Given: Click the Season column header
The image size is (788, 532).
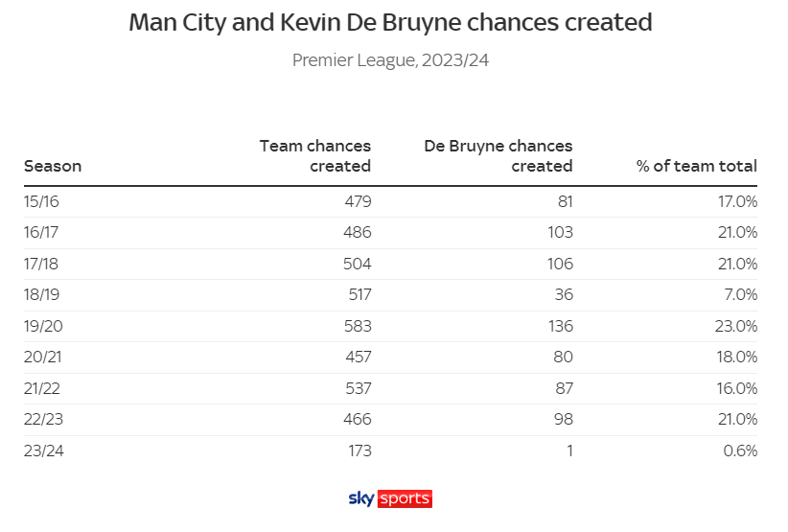Looking at the screenshot, I should tap(53, 166).
